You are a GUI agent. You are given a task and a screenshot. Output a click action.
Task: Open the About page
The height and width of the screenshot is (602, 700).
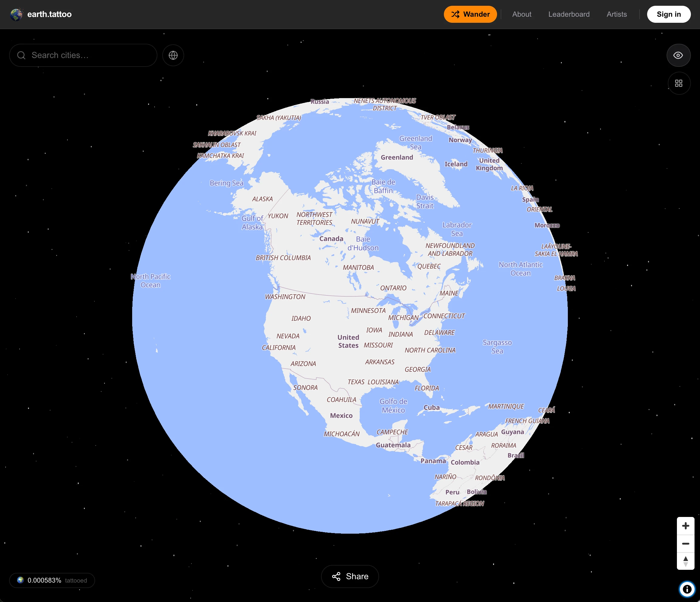coord(521,14)
